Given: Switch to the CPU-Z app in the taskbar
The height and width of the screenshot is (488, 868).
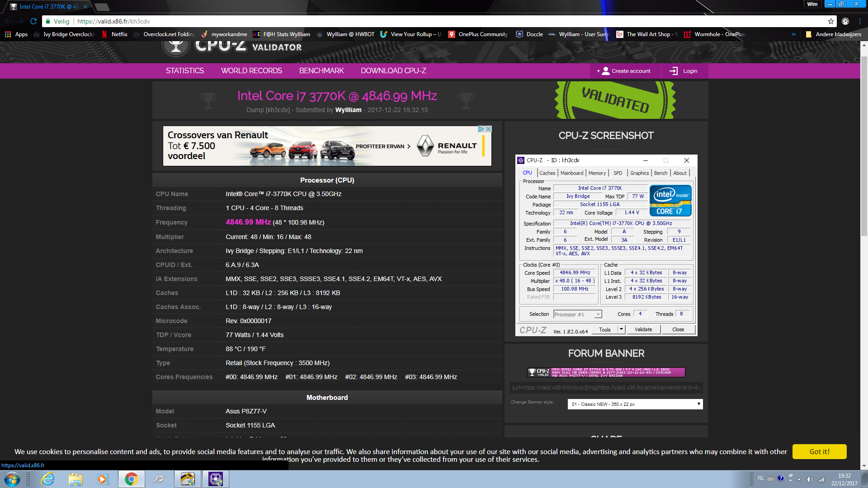Looking at the screenshot, I should (215, 479).
